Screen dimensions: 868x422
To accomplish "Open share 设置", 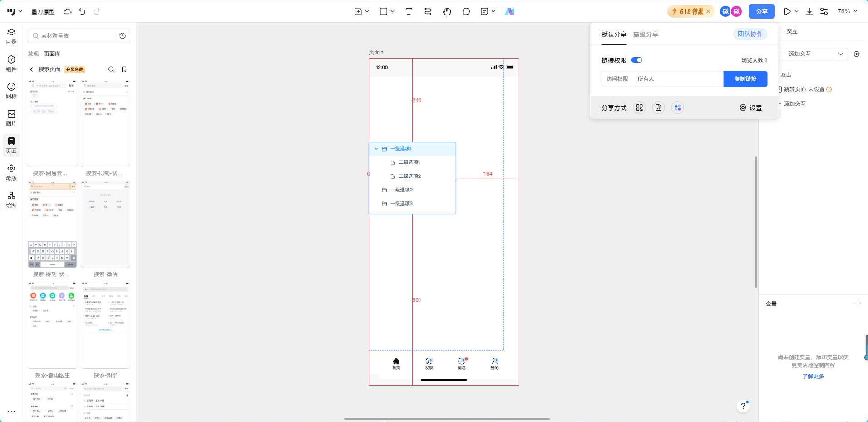I will 751,108.
